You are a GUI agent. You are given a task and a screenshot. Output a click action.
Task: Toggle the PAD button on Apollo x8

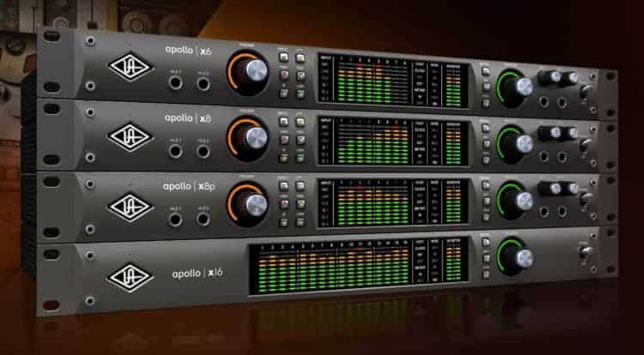pyautogui.click(x=301, y=140)
